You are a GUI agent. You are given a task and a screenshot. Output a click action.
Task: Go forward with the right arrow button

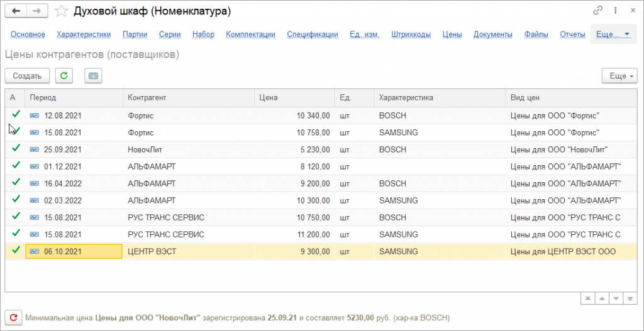(x=37, y=11)
